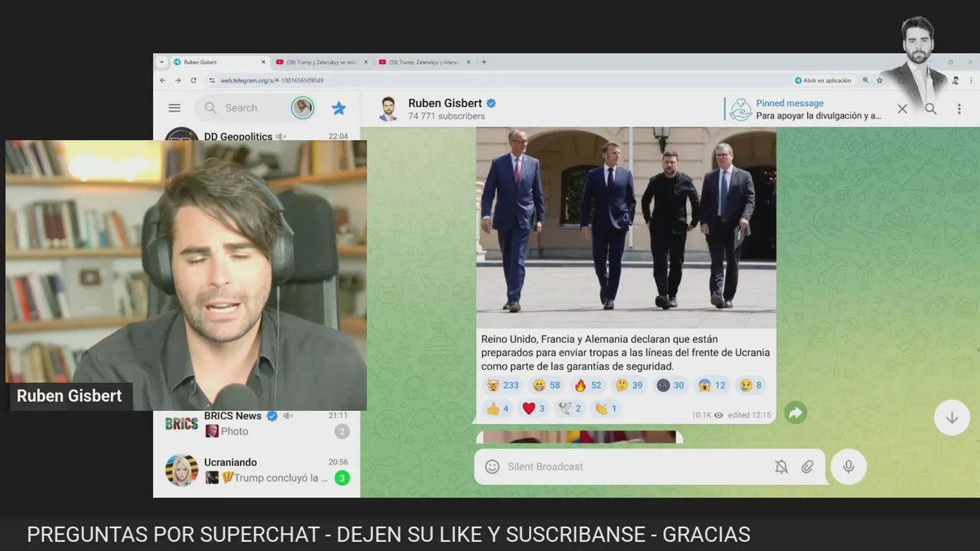This screenshot has height=551, width=980.
Task: Dismiss the pinned message with X
Action: (x=902, y=109)
